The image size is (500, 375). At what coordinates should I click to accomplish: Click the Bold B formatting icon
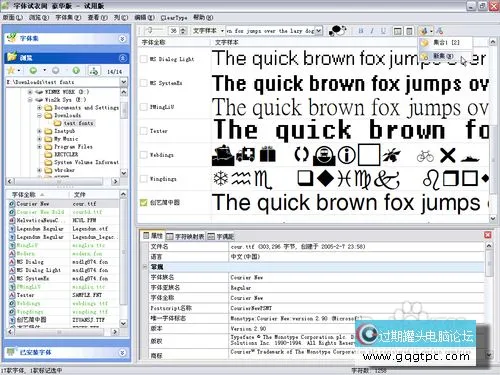[361, 31]
